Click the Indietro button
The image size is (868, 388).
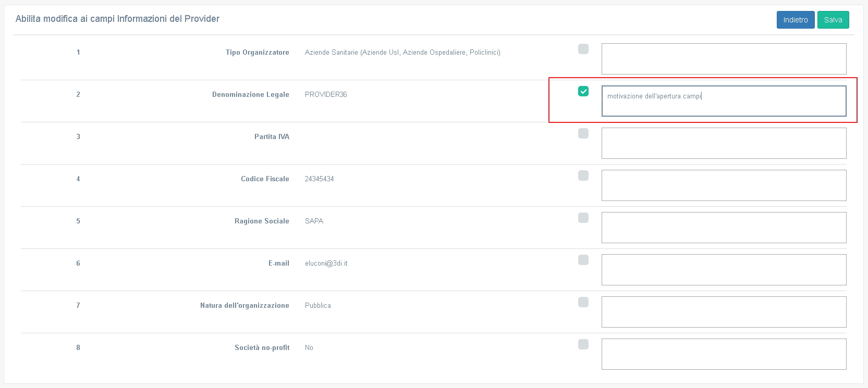click(x=795, y=20)
